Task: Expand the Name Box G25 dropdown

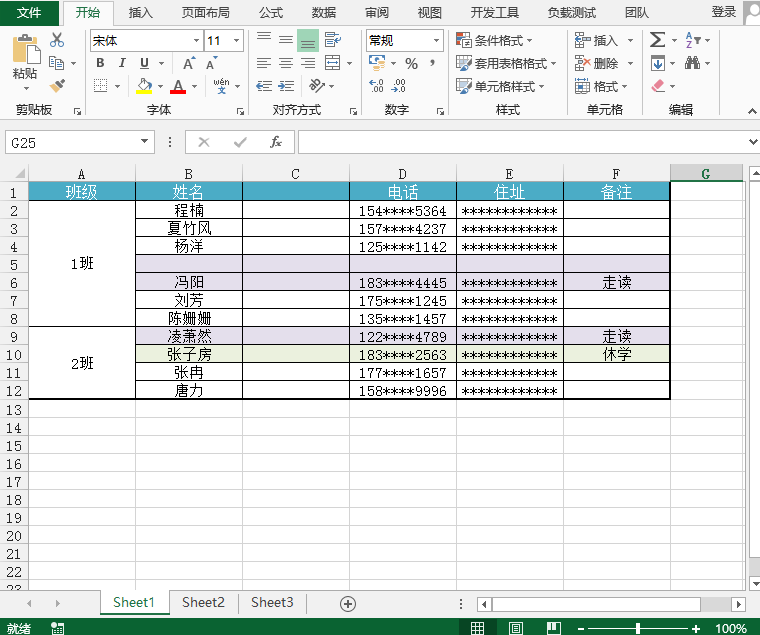Action: tap(144, 141)
